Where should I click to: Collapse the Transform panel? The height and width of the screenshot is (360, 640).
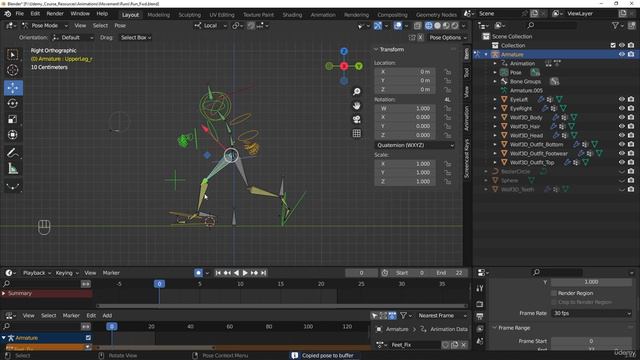(376, 49)
